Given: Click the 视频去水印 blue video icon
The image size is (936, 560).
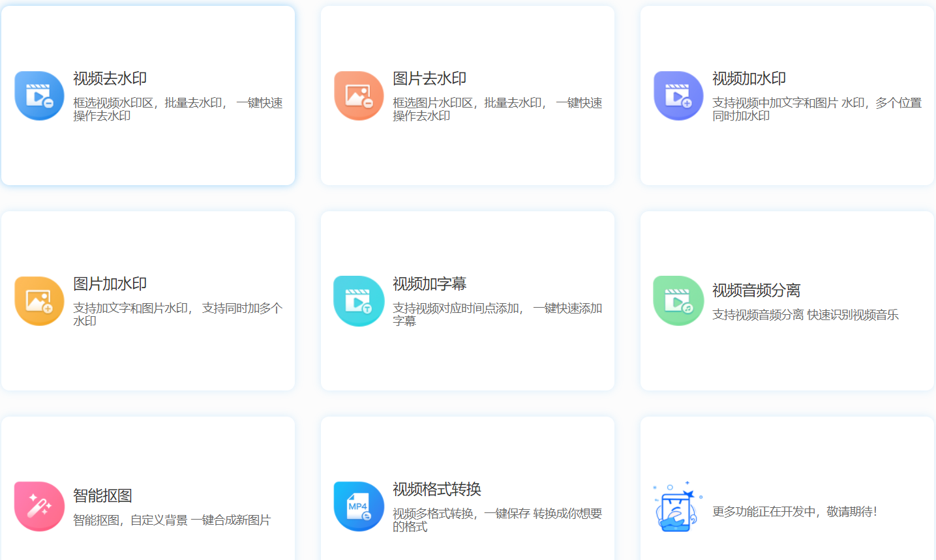Looking at the screenshot, I should (39, 96).
